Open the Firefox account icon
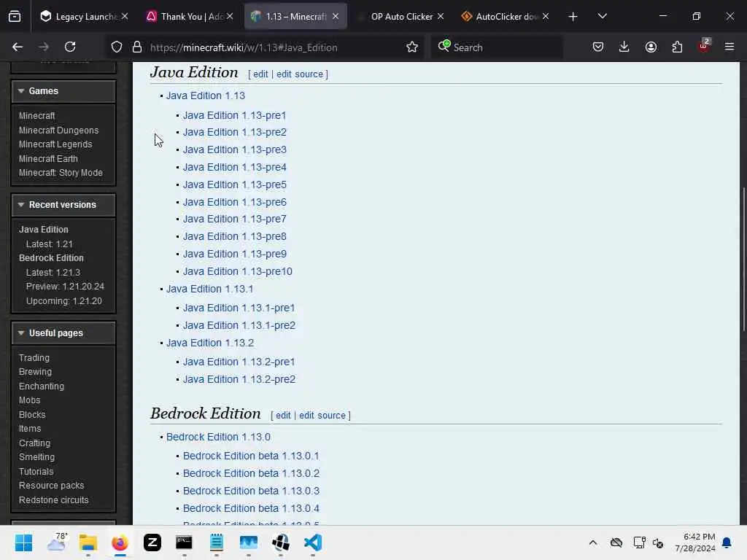 coord(651,47)
